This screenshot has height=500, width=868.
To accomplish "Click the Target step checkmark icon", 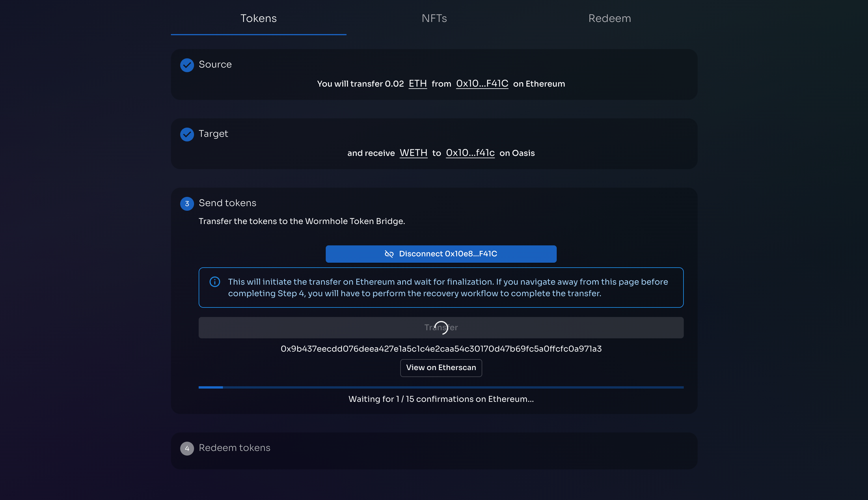I will click(x=187, y=134).
